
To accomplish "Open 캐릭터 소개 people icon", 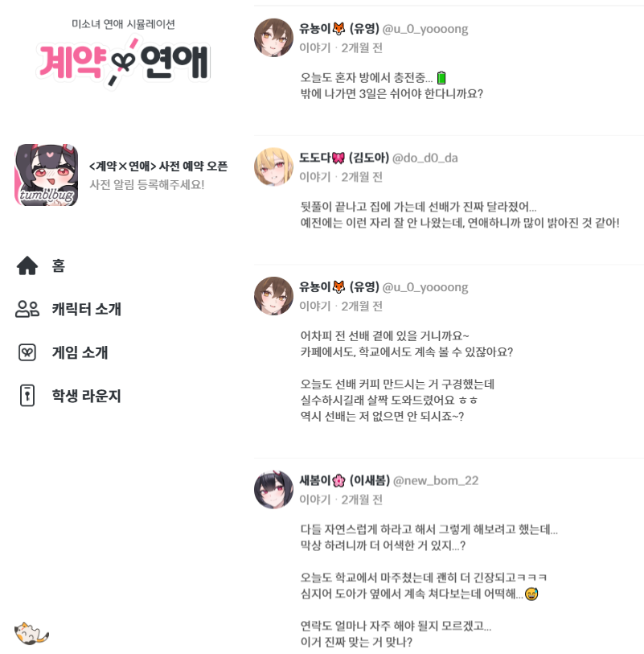I will (x=27, y=309).
